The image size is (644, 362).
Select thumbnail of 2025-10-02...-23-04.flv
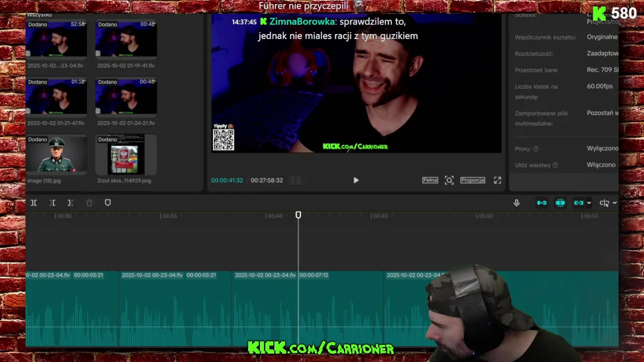tap(56, 39)
